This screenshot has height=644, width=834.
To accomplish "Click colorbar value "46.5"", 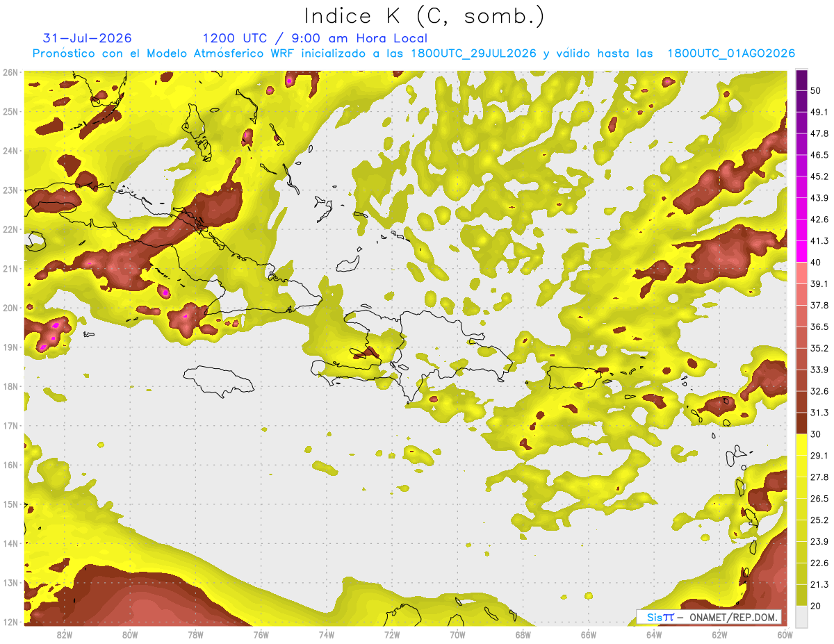I will [819, 155].
